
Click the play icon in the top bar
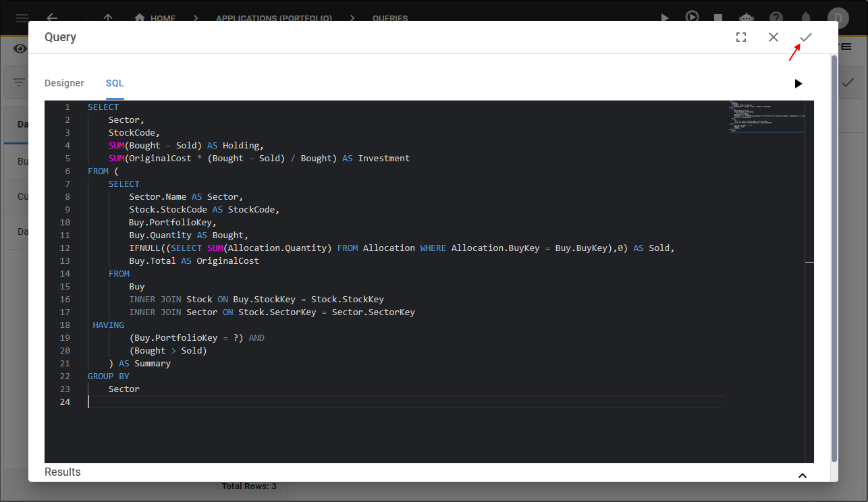click(x=664, y=18)
